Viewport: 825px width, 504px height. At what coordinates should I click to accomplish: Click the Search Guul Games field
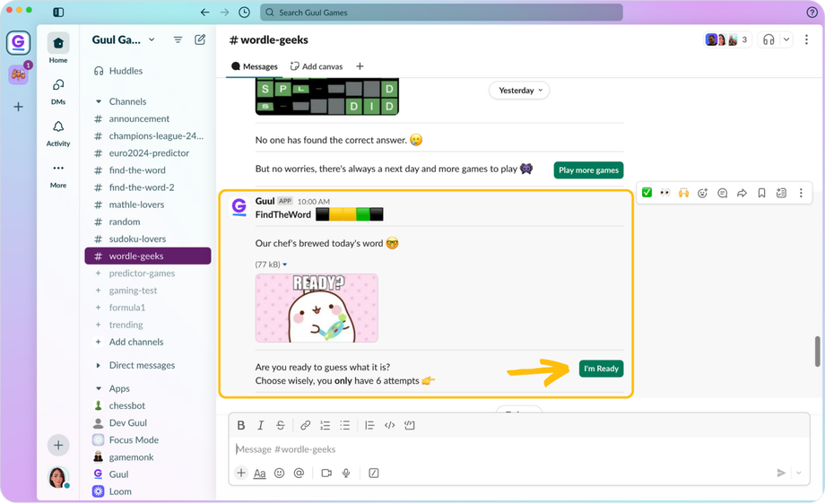pos(441,12)
